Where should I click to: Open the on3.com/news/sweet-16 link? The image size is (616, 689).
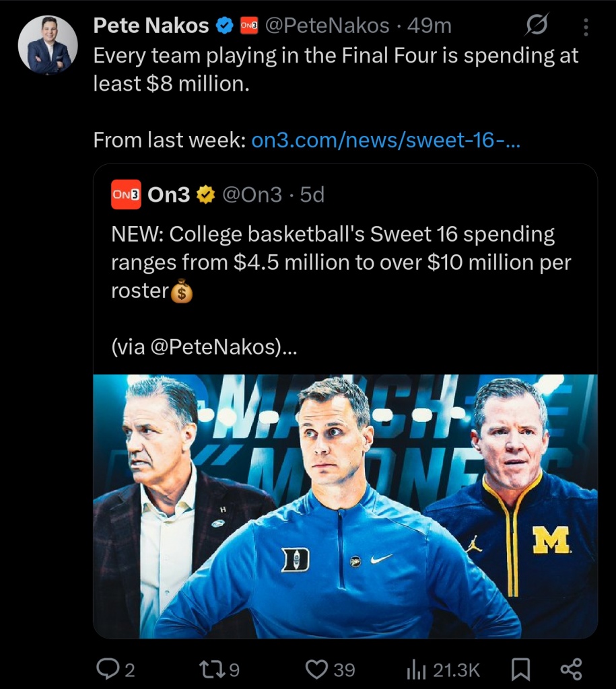tap(385, 140)
